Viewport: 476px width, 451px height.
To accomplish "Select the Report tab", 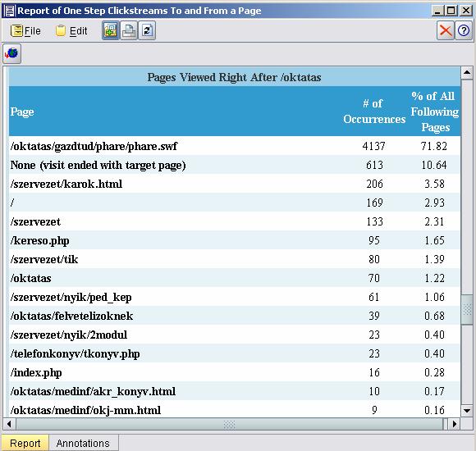I will [x=25, y=443].
